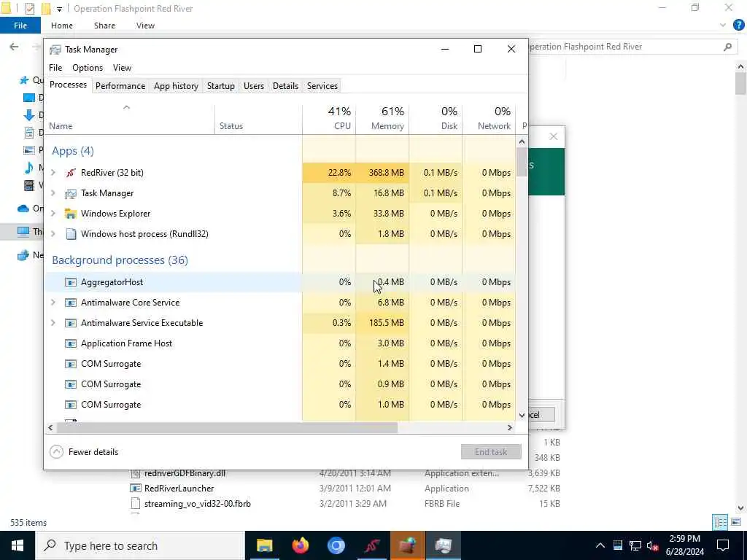Screen dimensions: 747x560
Task: Select RedRiverLauncher file in Explorer
Action: point(179,488)
